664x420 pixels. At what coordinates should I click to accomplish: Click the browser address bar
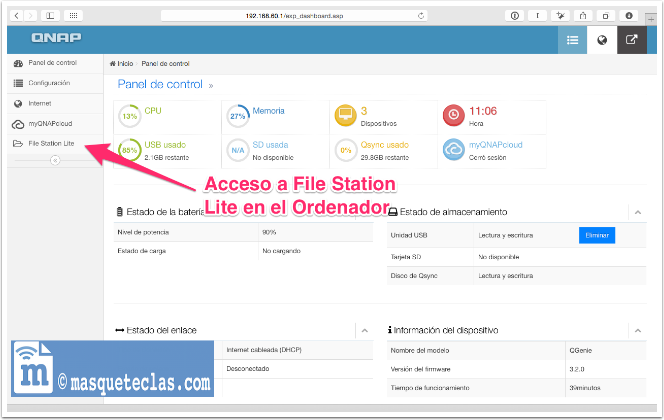click(330, 15)
